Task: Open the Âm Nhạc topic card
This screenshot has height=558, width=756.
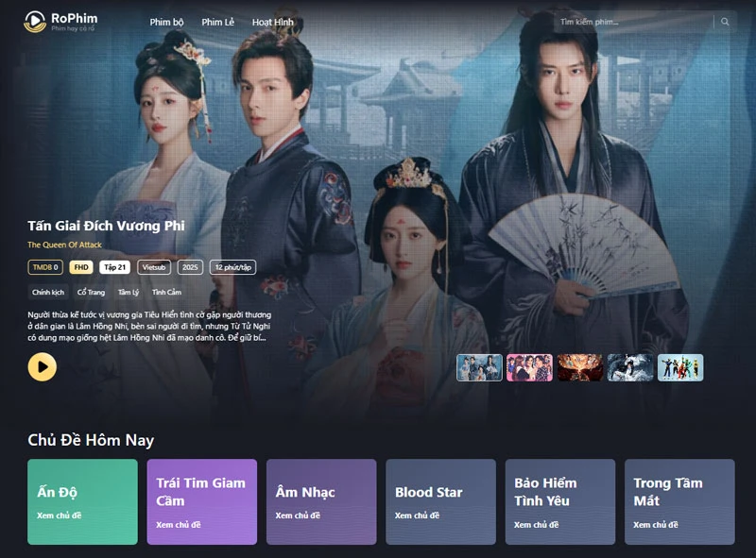Action: (x=321, y=501)
